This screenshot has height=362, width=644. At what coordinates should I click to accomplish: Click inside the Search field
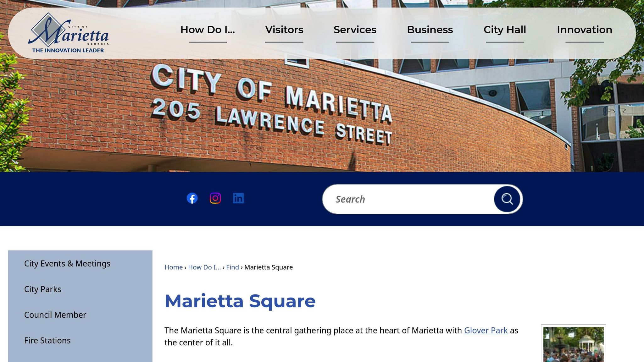click(393, 199)
